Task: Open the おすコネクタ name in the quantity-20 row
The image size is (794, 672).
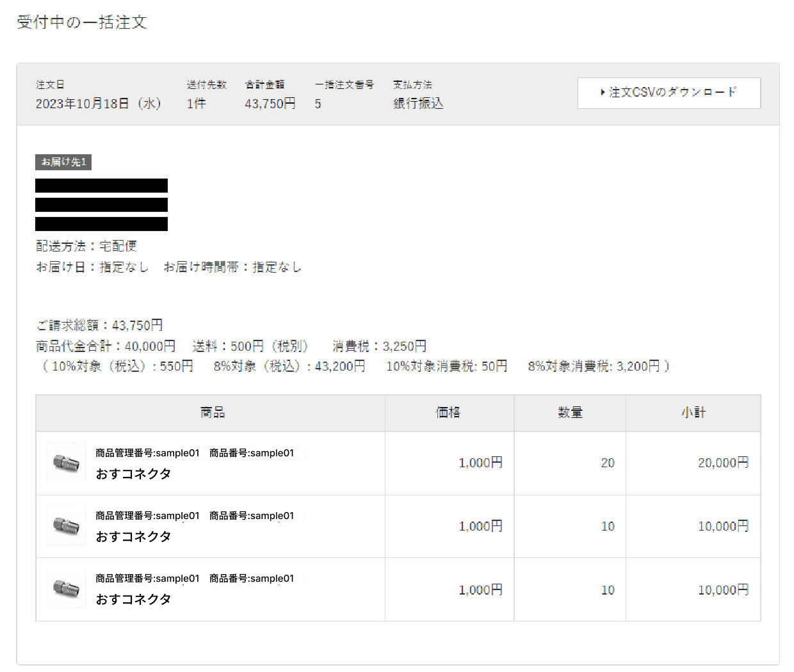Action: (x=133, y=474)
